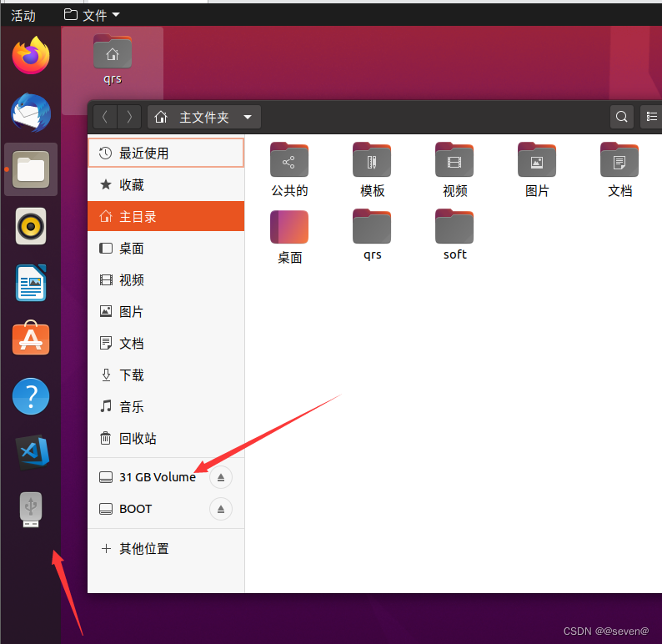
Task: Open the 图片 folder in main pane
Action: pyautogui.click(x=537, y=170)
